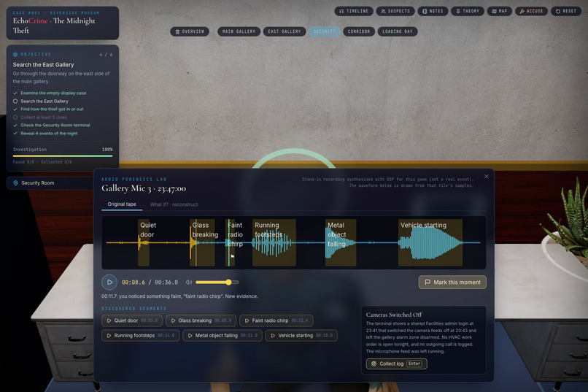
Task: Close the Audio Forensics Lab panel
Action: pos(487,177)
